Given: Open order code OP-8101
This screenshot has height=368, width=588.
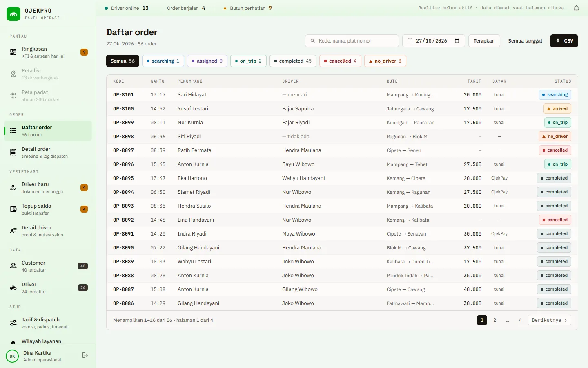Looking at the screenshot, I should click(x=123, y=95).
